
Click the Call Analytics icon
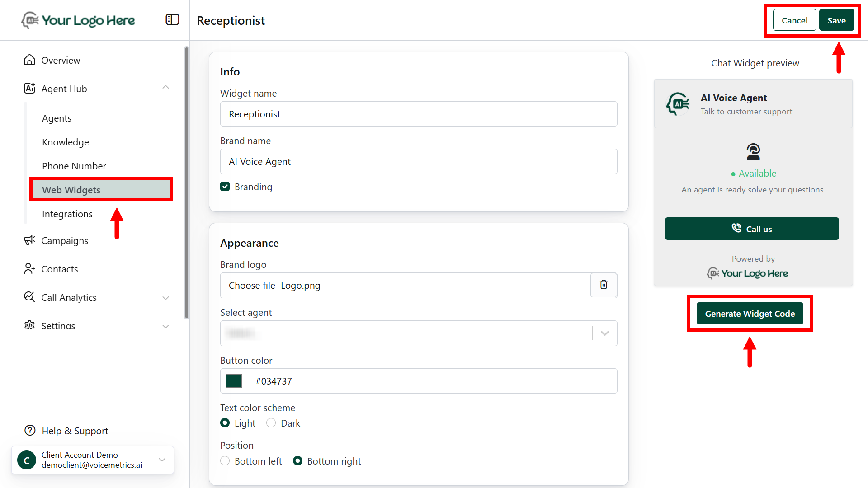29,297
